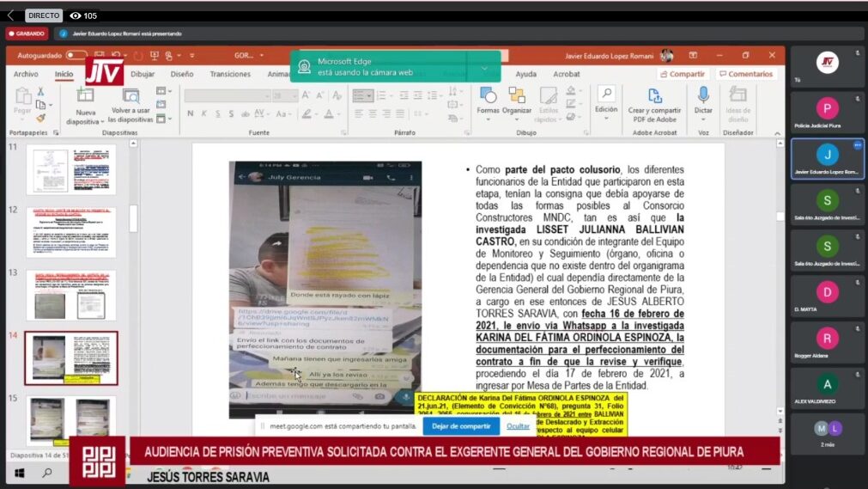Click Crear y compartir PDF de Adobe
Viewport: 868px width, 489px height.
tap(654, 95)
